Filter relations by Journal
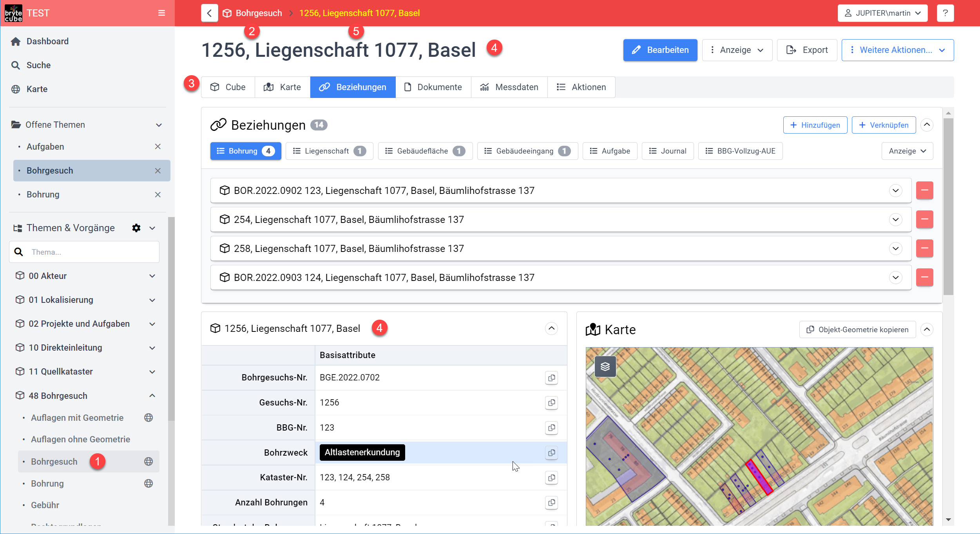The image size is (980, 534). point(667,151)
